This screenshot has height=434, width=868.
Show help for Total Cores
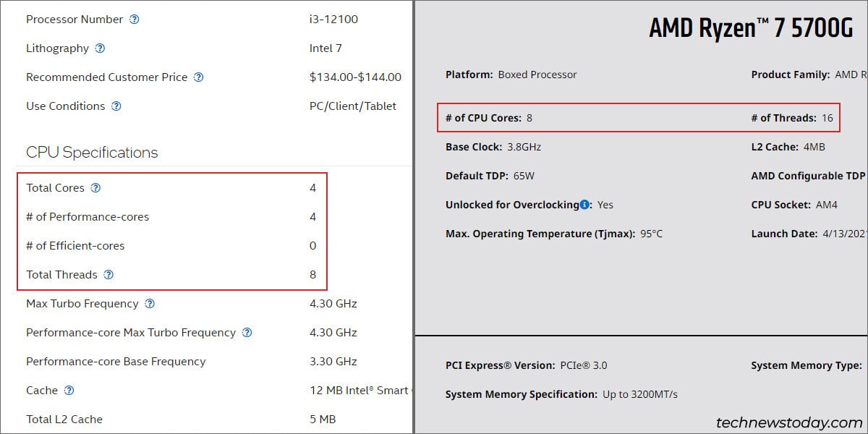(95, 188)
